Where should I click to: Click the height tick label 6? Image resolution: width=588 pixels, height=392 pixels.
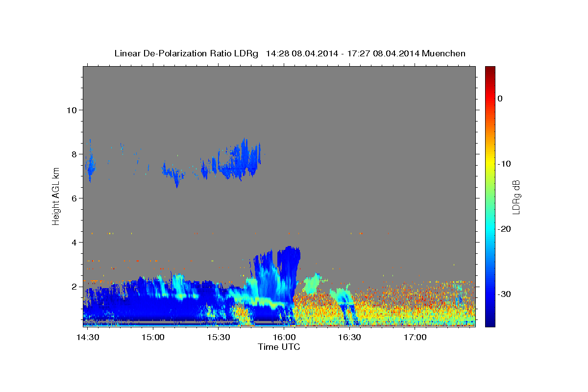point(74,198)
